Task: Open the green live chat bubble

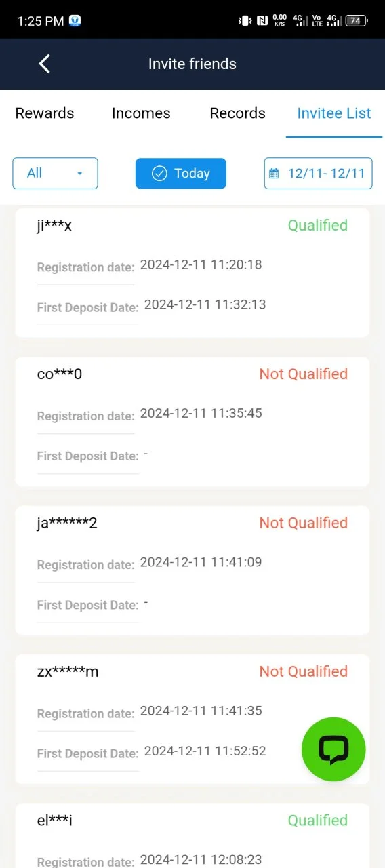Action: [x=333, y=749]
